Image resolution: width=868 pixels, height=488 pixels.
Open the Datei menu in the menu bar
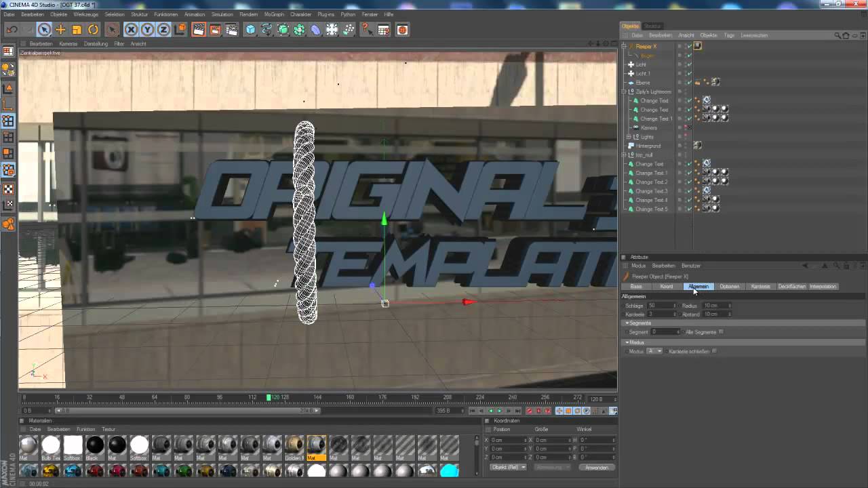(9, 14)
